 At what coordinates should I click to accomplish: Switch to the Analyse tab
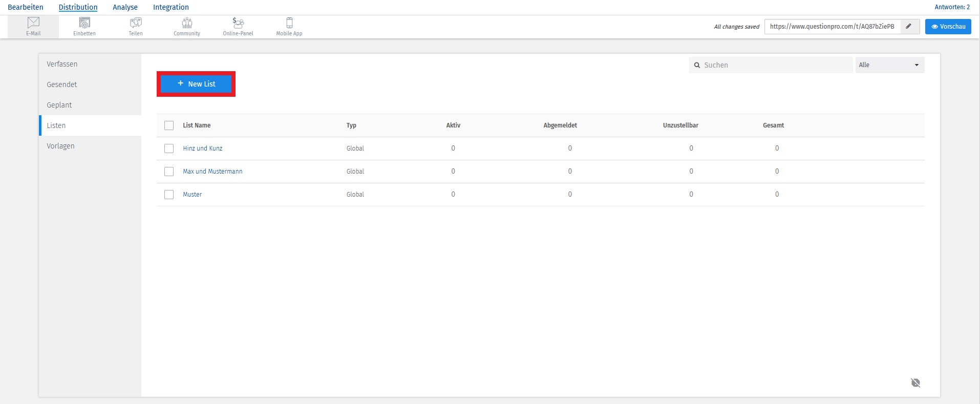[x=125, y=7]
